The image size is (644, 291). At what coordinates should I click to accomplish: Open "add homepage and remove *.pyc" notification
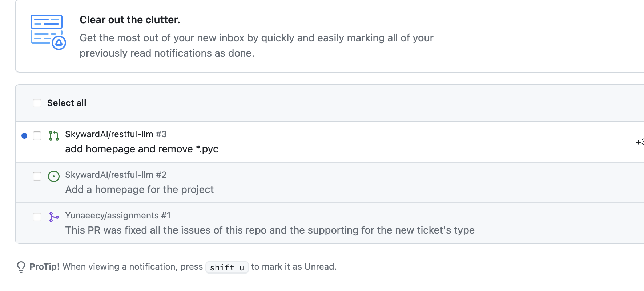click(142, 149)
